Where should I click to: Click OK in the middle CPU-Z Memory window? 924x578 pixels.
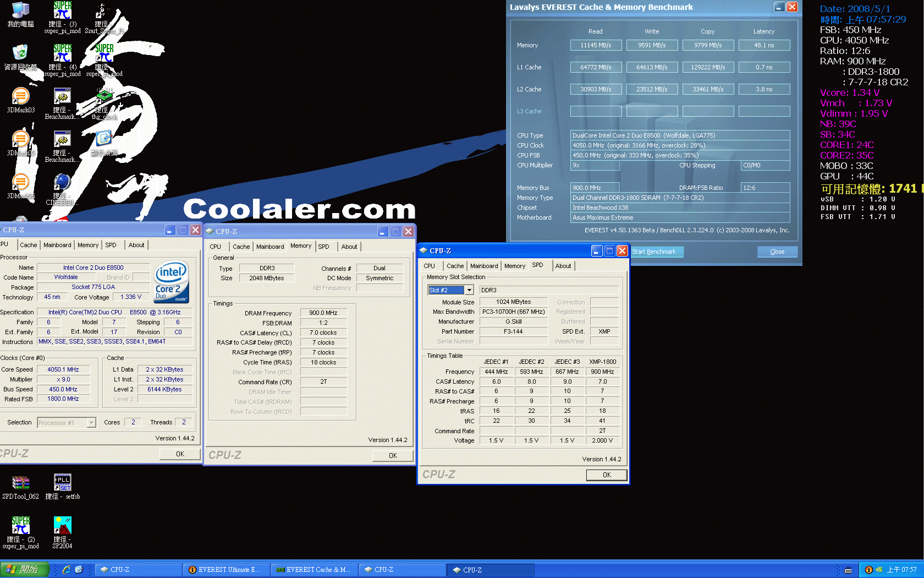coord(393,456)
